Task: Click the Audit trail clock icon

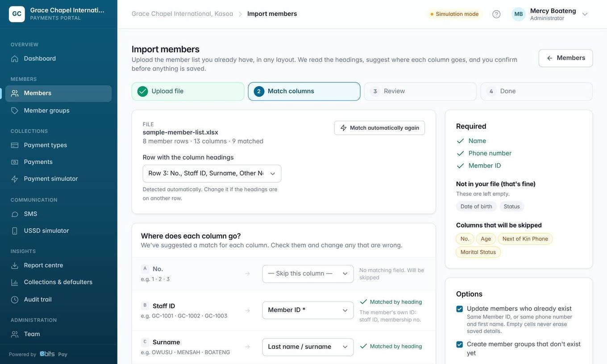Action: click(x=15, y=300)
